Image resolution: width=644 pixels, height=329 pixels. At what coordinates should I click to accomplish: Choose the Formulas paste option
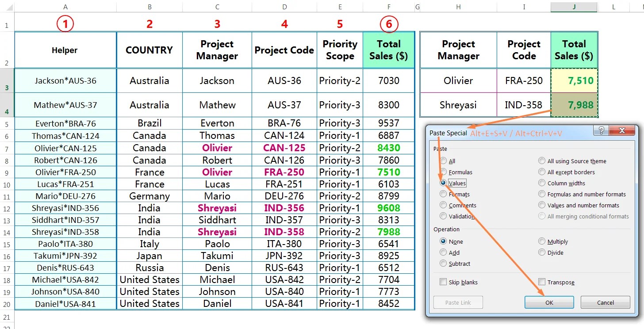coord(443,172)
